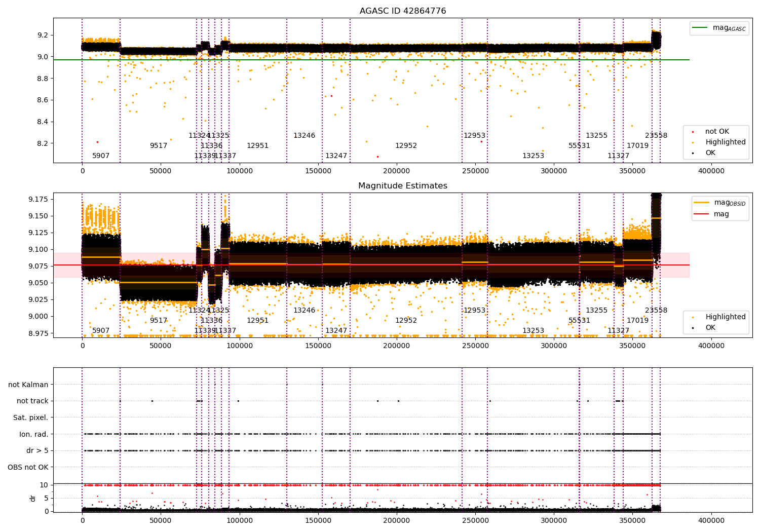Click the 10 tick on the dr axis
This screenshot has width=760, height=532.
[x=44, y=485]
